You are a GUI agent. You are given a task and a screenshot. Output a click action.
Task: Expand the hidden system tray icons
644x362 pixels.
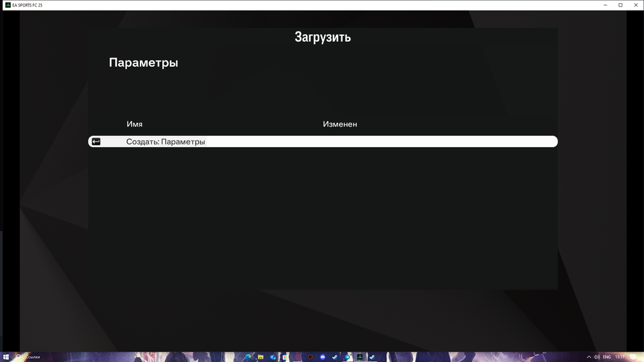(x=589, y=357)
